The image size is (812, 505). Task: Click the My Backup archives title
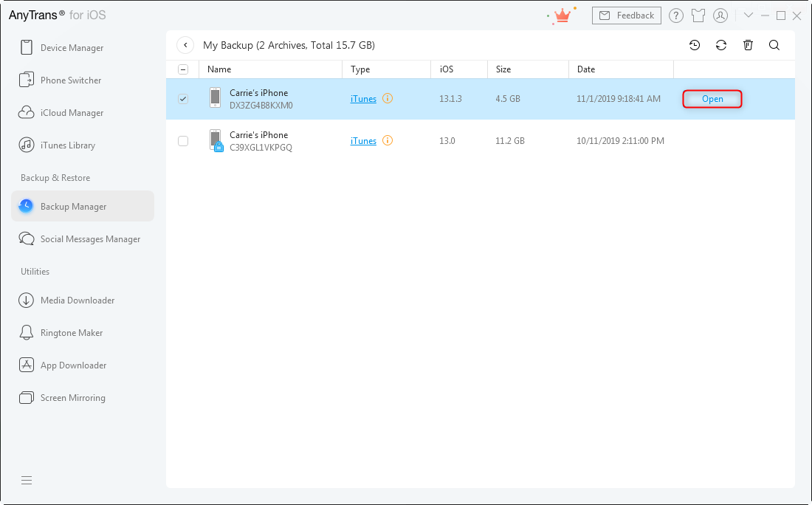pyautogui.click(x=289, y=45)
